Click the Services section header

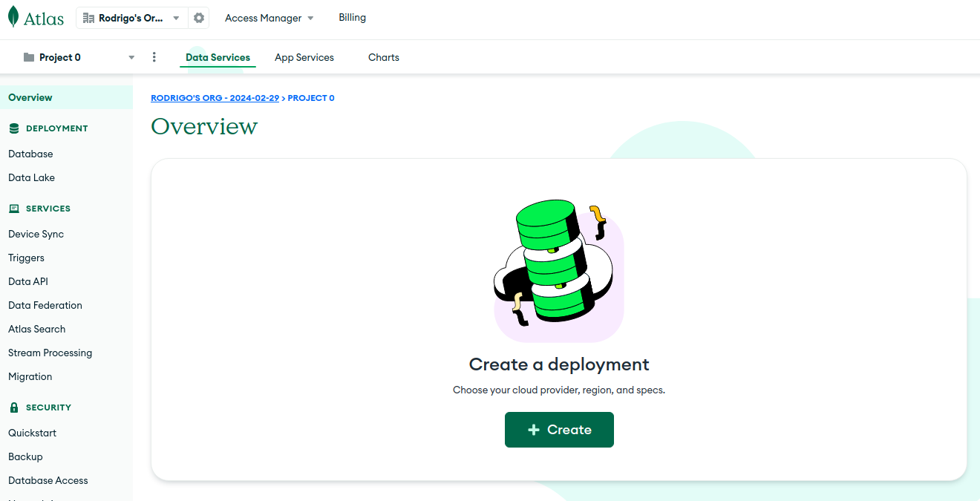pyautogui.click(x=48, y=209)
